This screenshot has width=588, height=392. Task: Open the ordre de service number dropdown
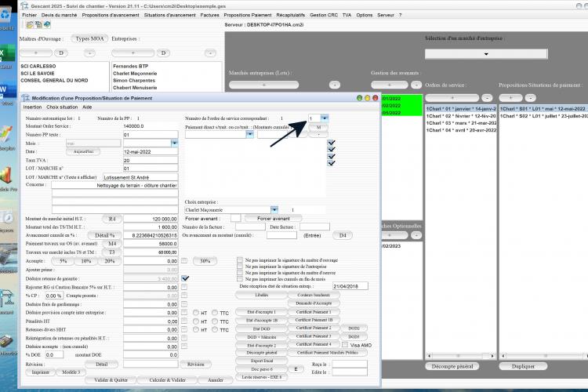click(325, 118)
